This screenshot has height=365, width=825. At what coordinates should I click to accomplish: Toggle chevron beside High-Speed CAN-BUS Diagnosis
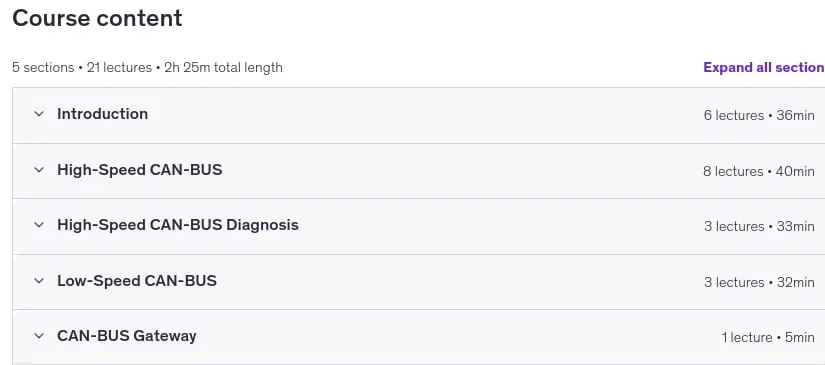(39, 225)
